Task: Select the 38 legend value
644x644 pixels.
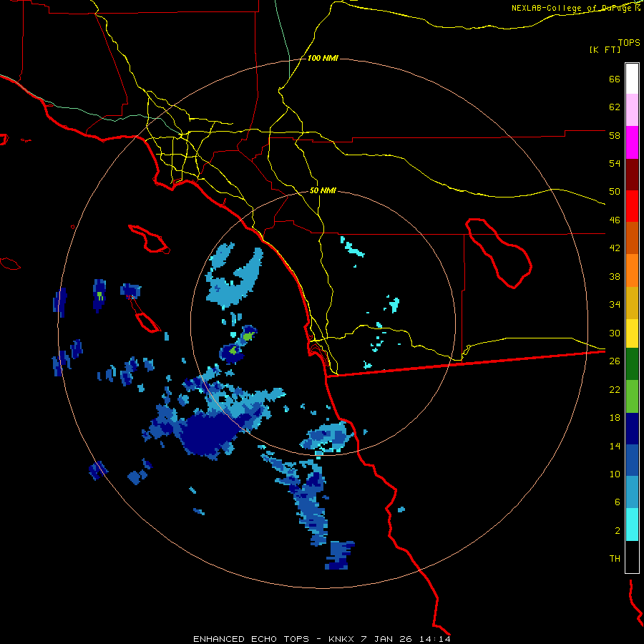Action: (615, 276)
